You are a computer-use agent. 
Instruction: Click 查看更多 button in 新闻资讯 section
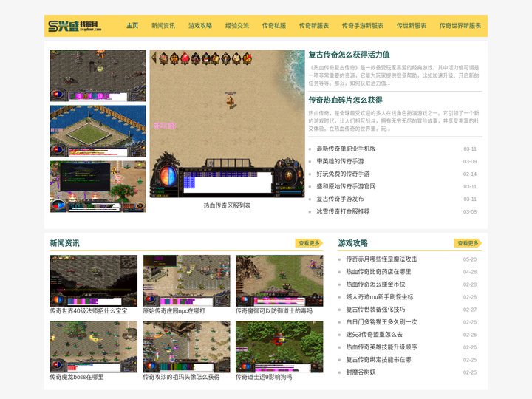(309, 243)
